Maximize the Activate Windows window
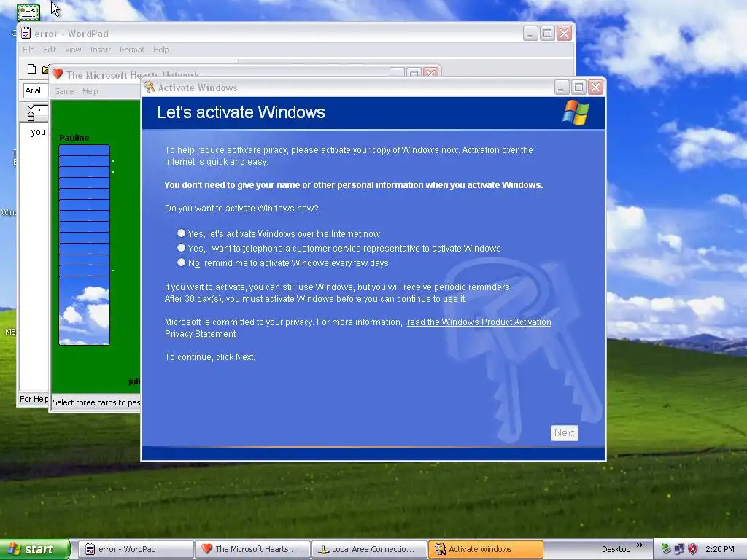Screen dimensions: 747x560 click(x=578, y=87)
